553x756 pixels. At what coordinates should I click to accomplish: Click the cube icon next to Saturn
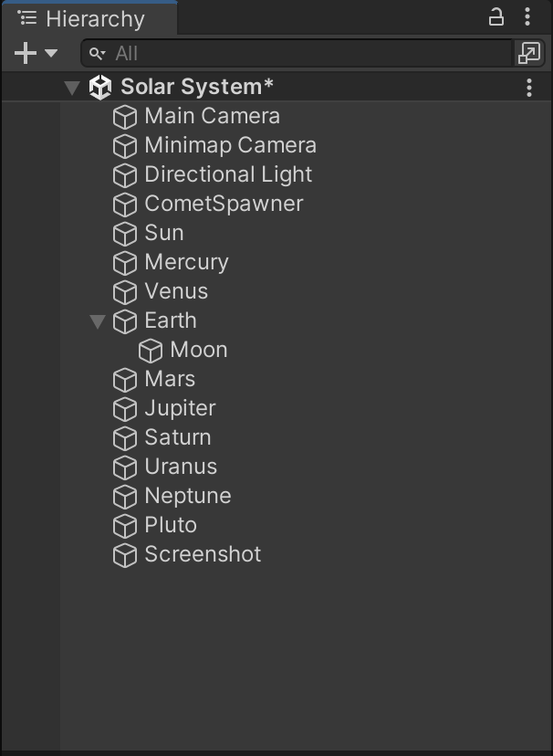(x=125, y=438)
